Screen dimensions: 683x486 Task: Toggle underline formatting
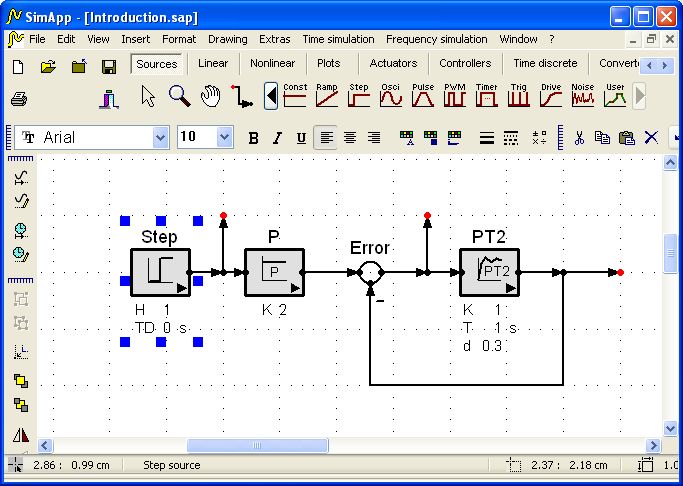click(301, 138)
